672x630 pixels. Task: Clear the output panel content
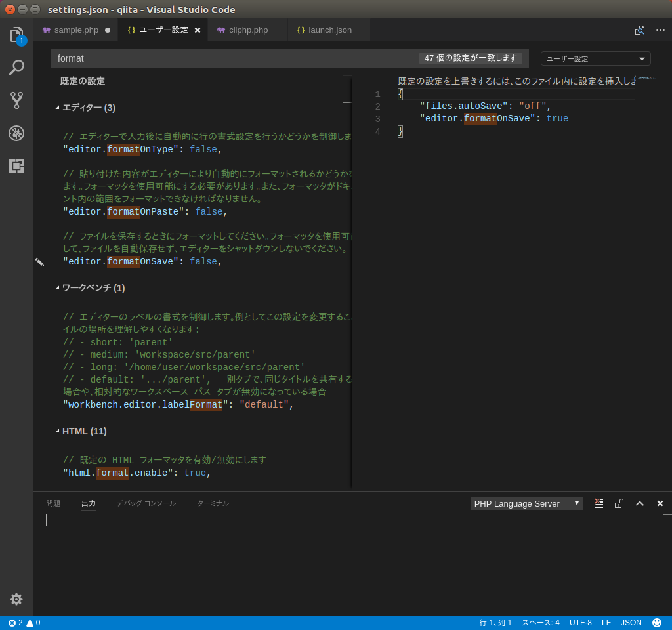pos(598,503)
